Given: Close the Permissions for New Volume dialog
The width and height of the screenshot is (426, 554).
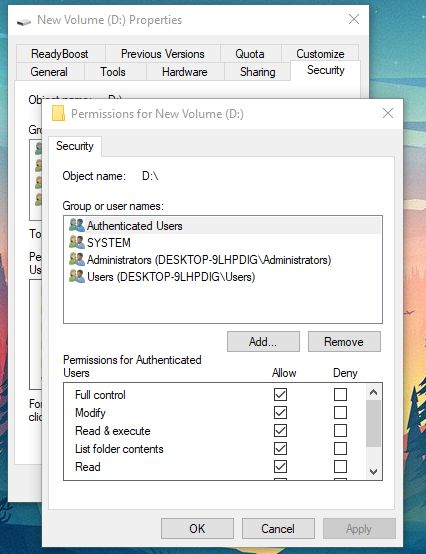Looking at the screenshot, I should [388, 113].
